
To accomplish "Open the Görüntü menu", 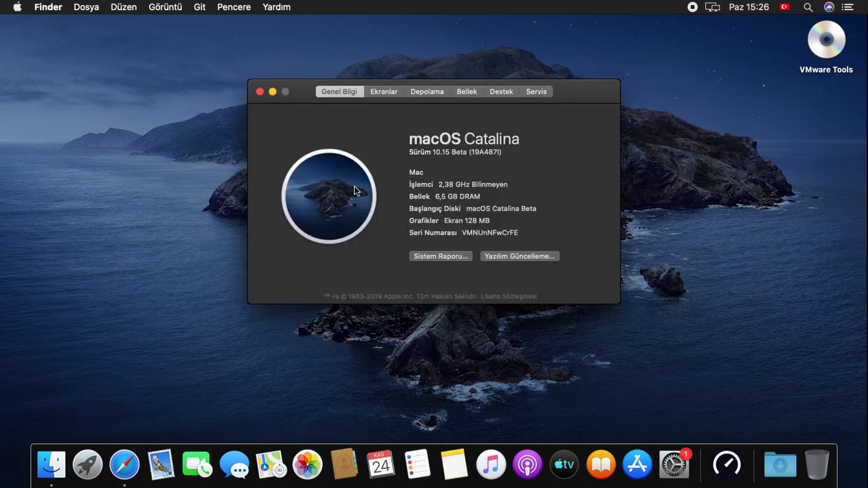I will point(165,7).
